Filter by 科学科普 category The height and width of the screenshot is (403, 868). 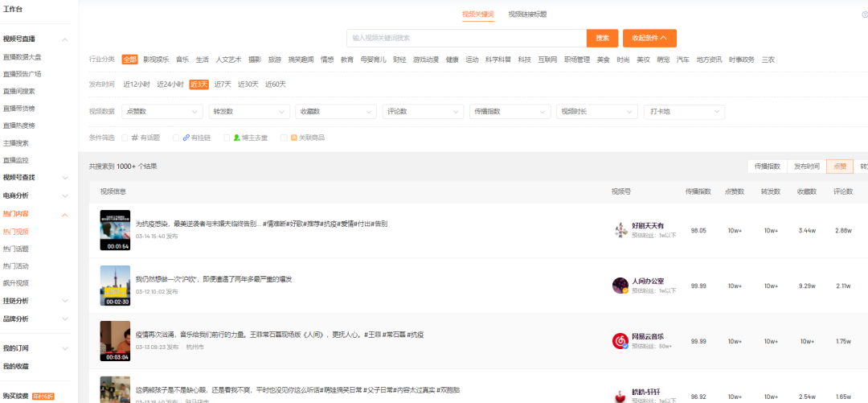[498, 60]
